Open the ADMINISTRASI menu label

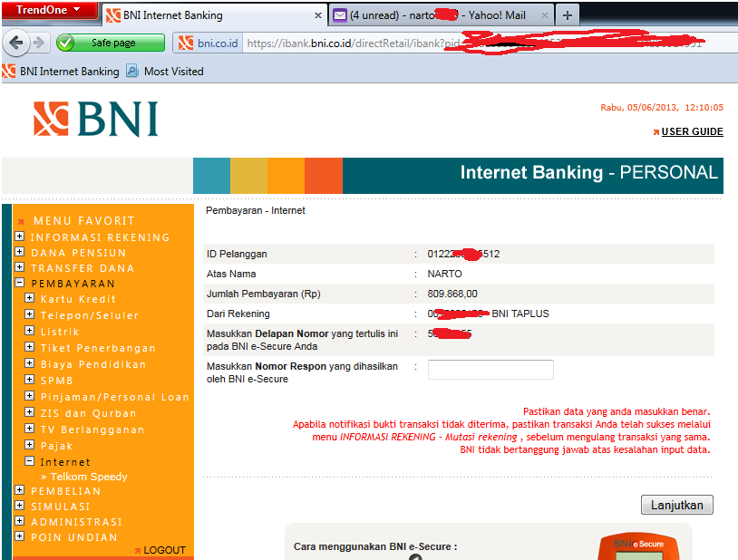point(77,522)
